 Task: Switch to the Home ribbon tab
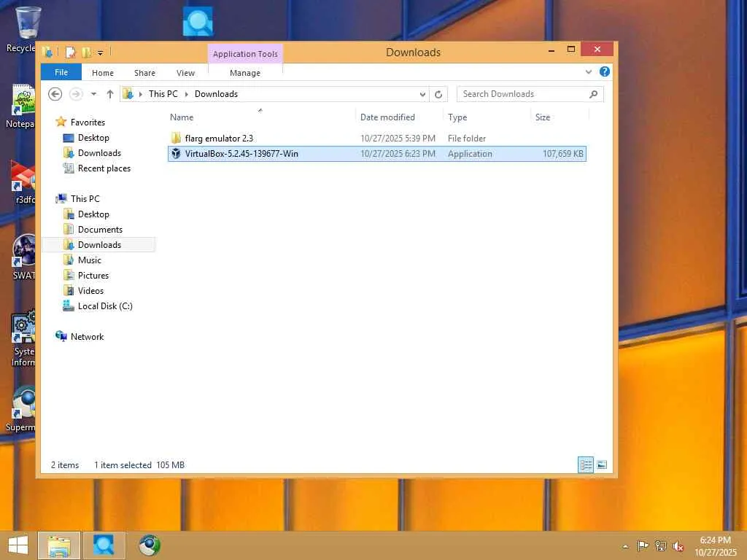(x=103, y=73)
